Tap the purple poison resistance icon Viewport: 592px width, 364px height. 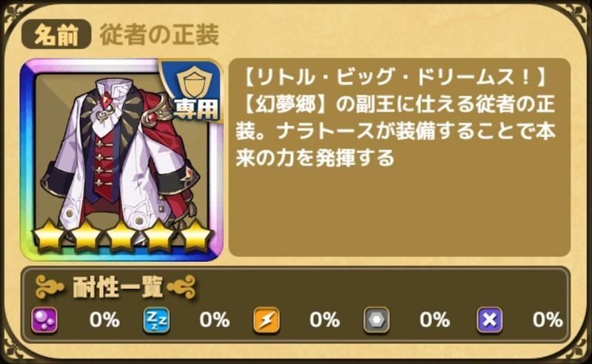(x=44, y=320)
